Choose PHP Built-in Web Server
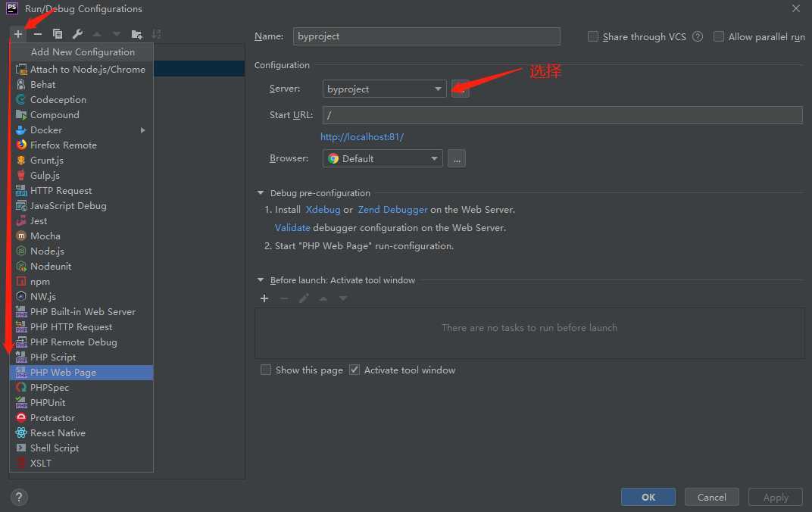The height and width of the screenshot is (512, 812). point(81,311)
